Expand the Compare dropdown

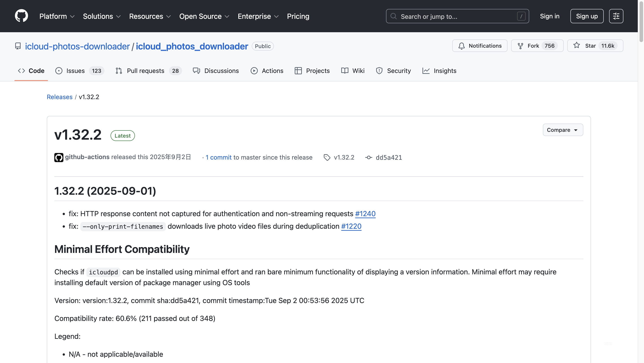pyautogui.click(x=563, y=130)
